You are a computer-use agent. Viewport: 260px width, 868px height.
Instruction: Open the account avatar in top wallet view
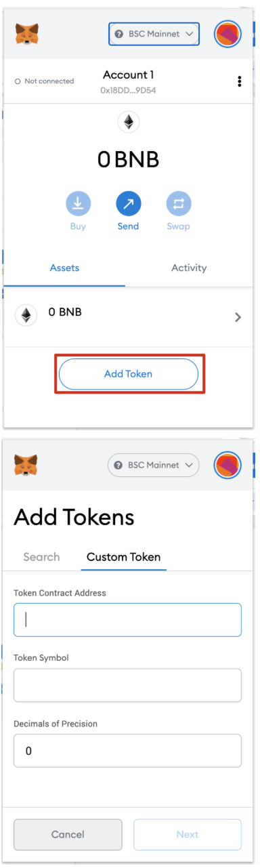[227, 33]
